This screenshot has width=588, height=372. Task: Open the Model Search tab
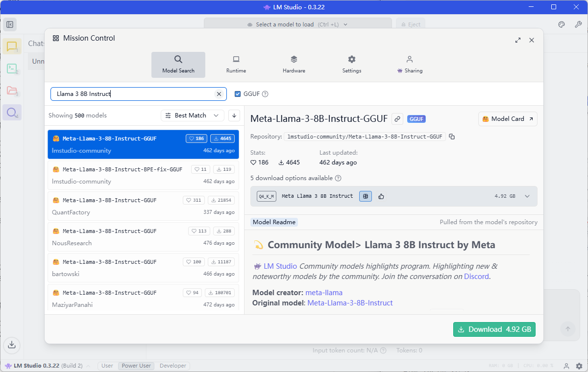[178, 65]
